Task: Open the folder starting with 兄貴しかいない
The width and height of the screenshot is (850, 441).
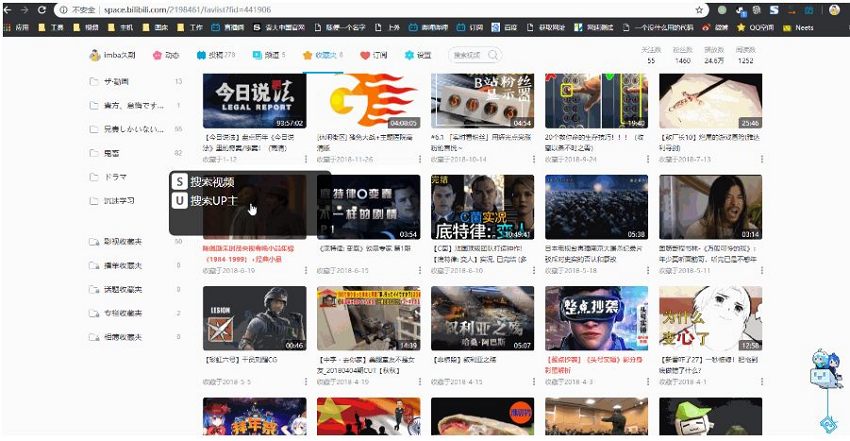Action: 136,129
